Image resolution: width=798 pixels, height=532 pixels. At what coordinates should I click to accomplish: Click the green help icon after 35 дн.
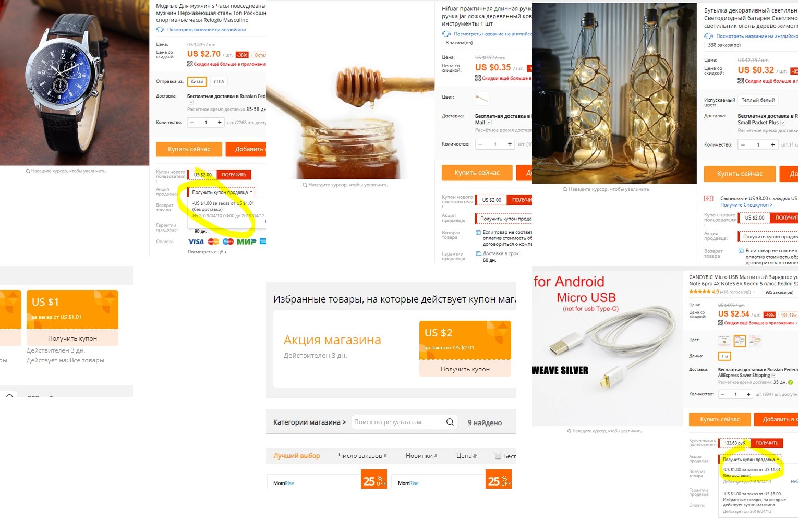click(x=790, y=382)
